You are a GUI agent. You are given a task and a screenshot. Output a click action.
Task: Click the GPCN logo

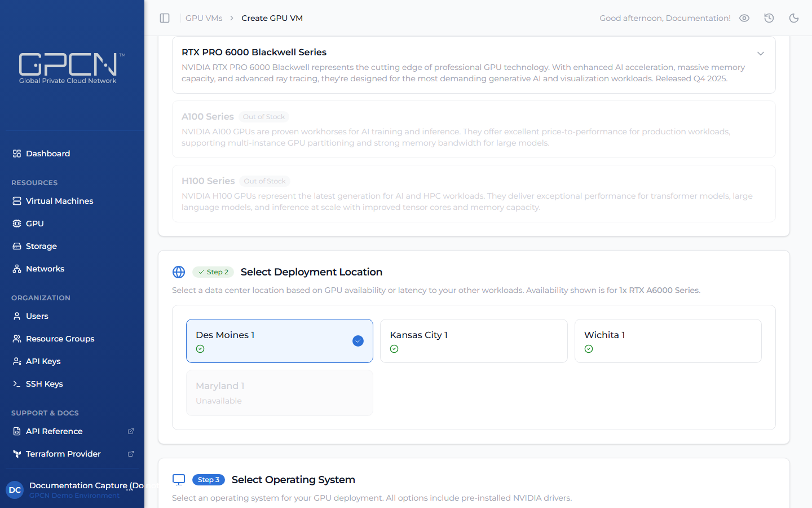[x=72, y=68]
